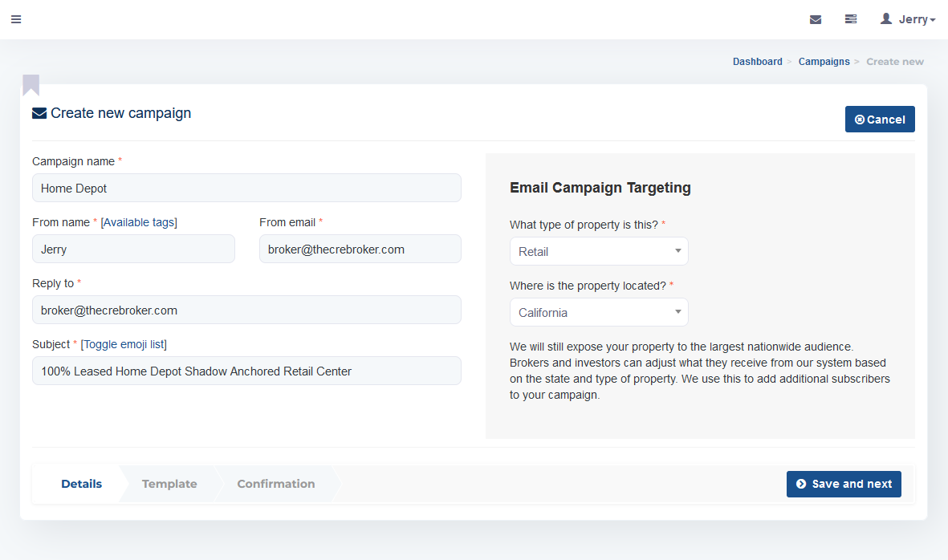948x560 pixels.
Task: Open the server list icon in header
Action: click(851, 19)
